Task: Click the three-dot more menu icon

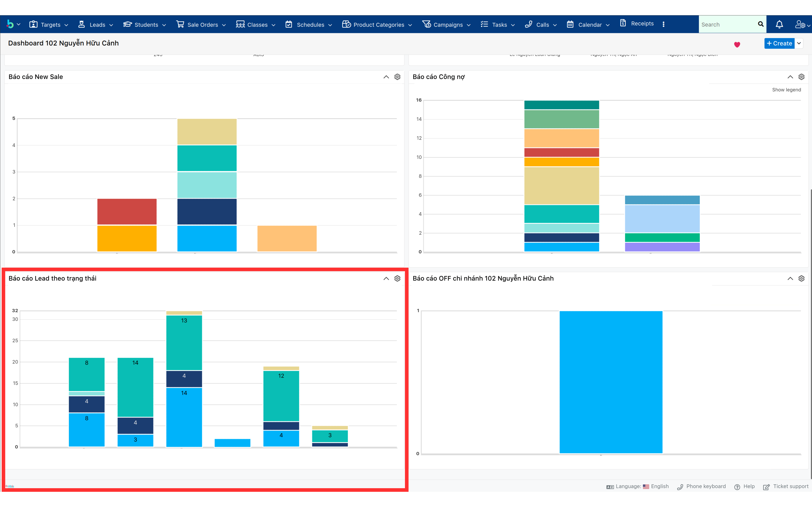Action: (663, 24)
